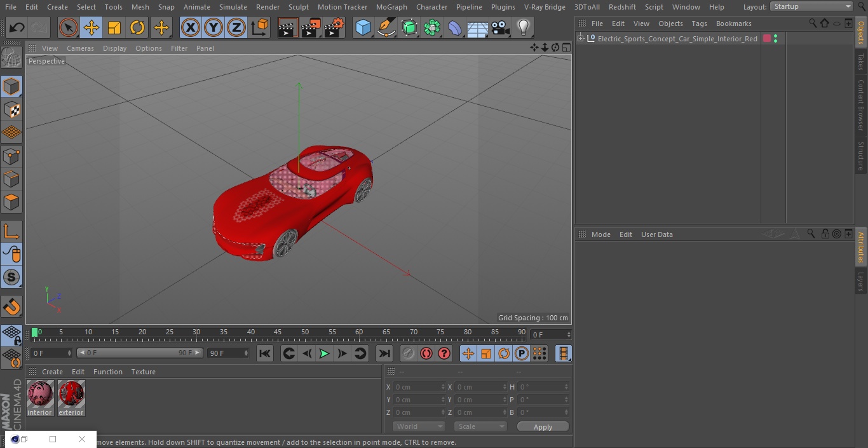This screenshot has width=868, height=448.
Task: Switch to the Content Browser tab
Action: click(x=861, y=105)
